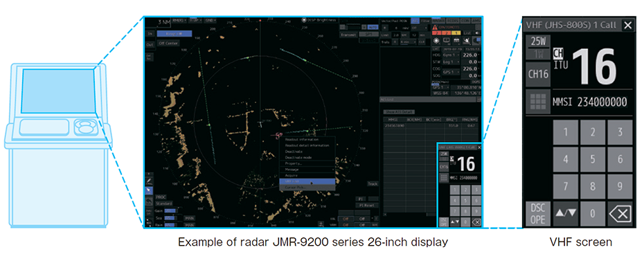The image size is (644, 254).
Task: Choose Acquire in the context menu
Action: pyautogui.click(x=307, y=175)
